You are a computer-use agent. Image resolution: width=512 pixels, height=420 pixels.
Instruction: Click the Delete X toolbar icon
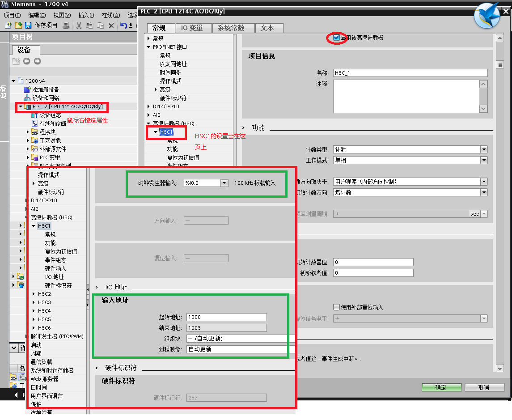point(111,25)
